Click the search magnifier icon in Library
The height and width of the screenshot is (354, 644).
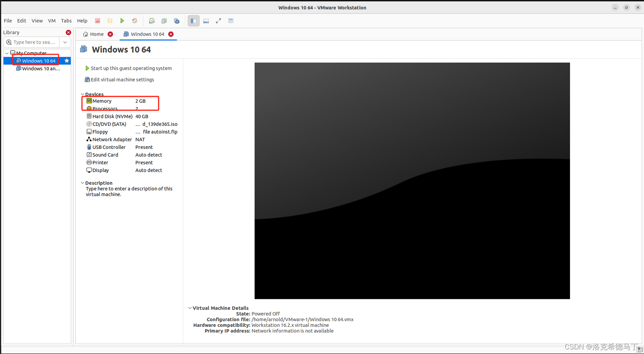(9, 42)
